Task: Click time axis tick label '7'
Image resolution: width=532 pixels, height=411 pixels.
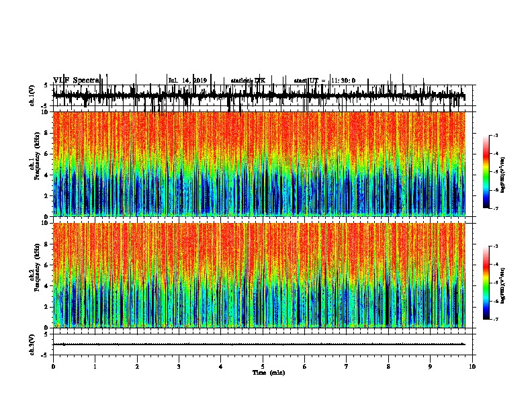Action: [347, 367]
